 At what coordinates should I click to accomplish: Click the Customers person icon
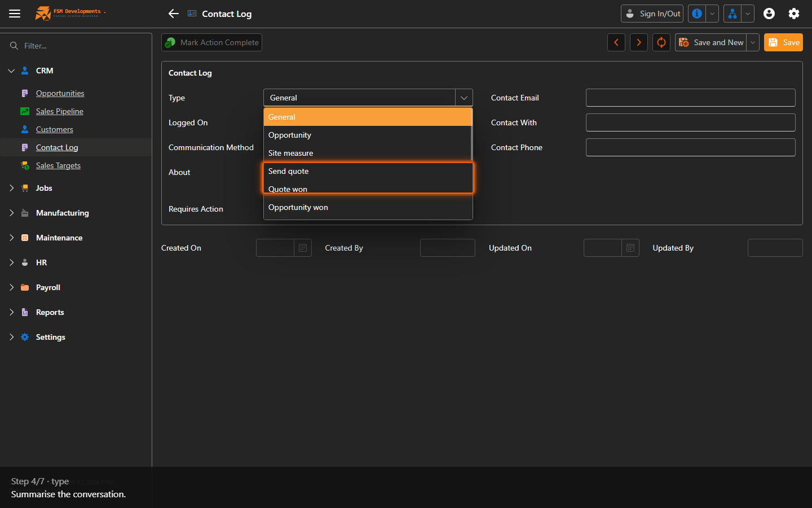tap(25, 129)
